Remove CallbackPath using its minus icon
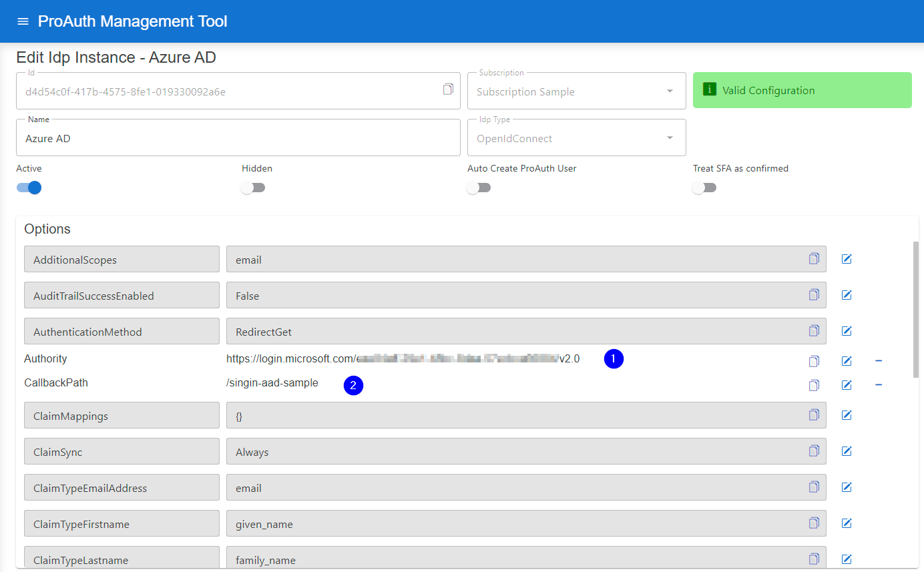The height and width of the screenshot is (572, 924). [879, 384]
